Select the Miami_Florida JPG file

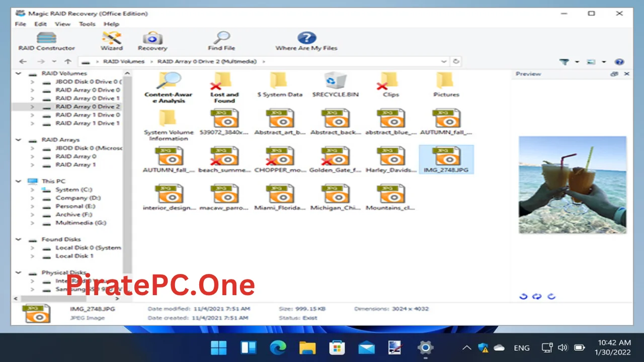[280, 198]
